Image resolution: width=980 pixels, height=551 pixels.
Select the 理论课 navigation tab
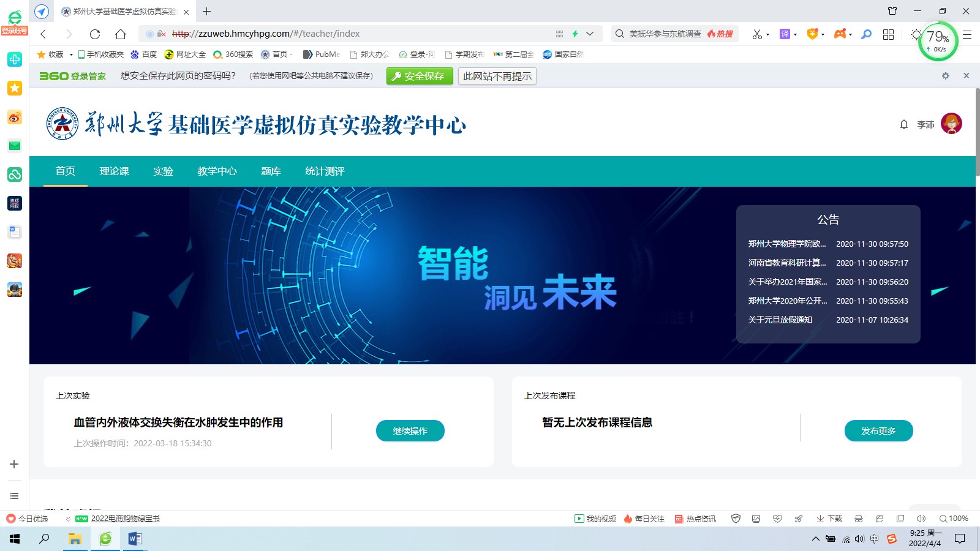coord(115,171)
